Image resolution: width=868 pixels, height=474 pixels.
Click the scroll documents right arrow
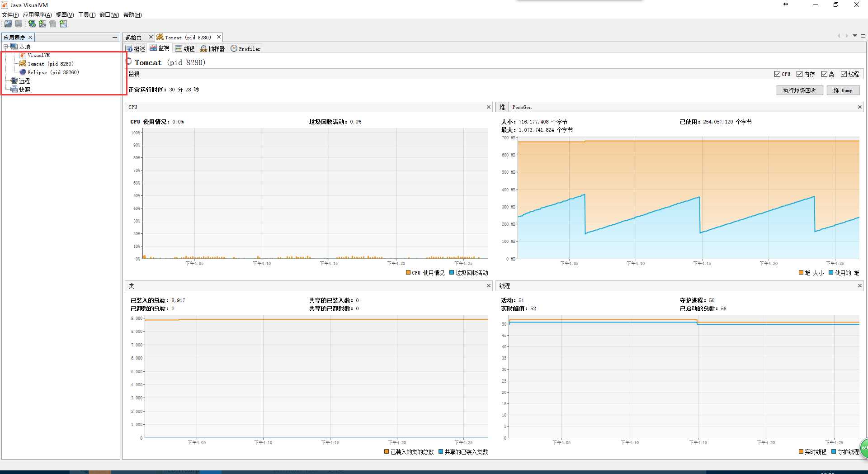coord(847,36)
